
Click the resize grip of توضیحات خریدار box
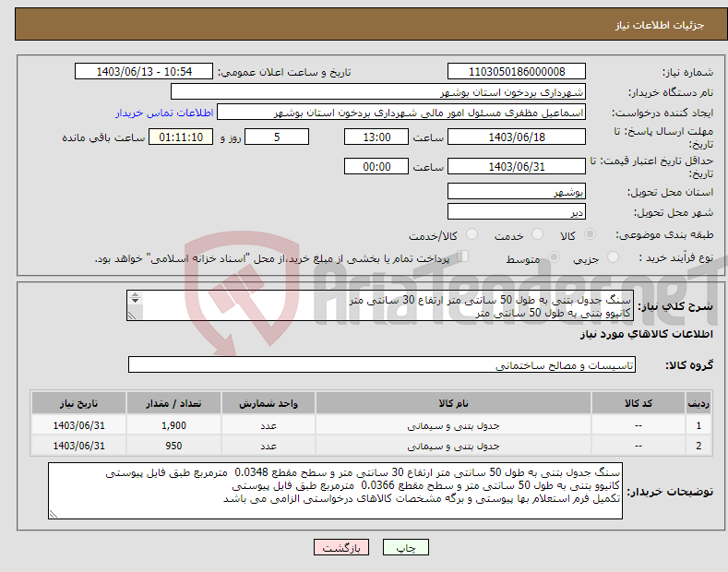(x=54, y=515)
